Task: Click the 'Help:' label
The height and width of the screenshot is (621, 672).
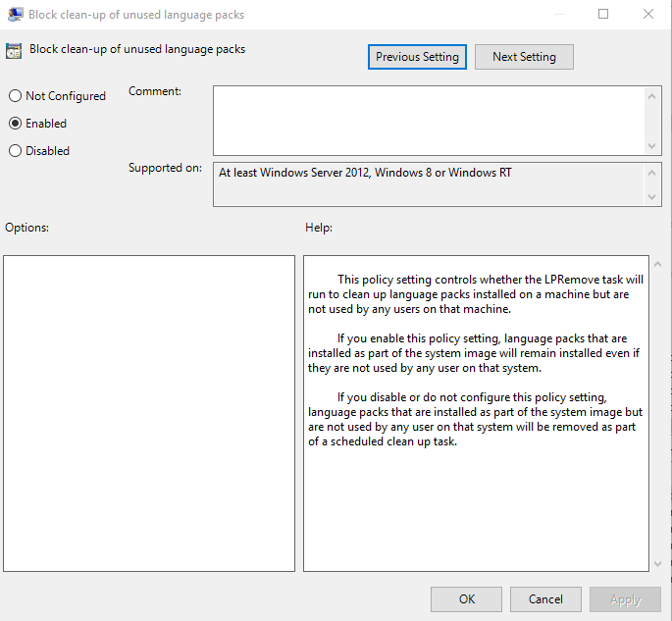Action: tap(319, 228)
